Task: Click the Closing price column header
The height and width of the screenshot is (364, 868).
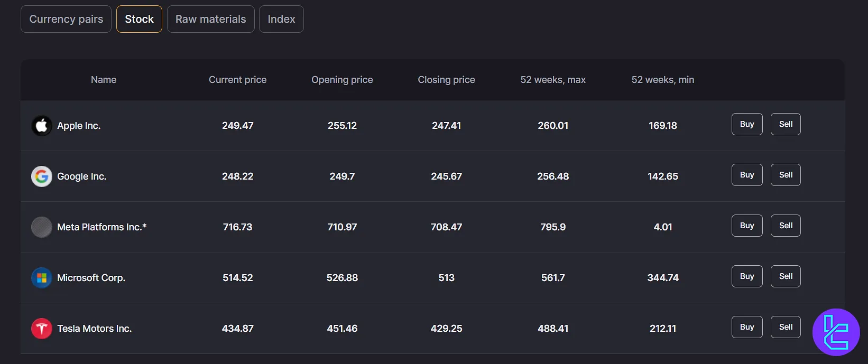Action: click(446, 80)
